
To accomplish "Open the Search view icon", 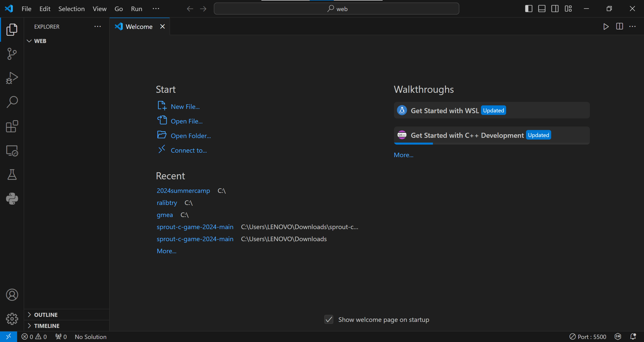I will (12, 102).
